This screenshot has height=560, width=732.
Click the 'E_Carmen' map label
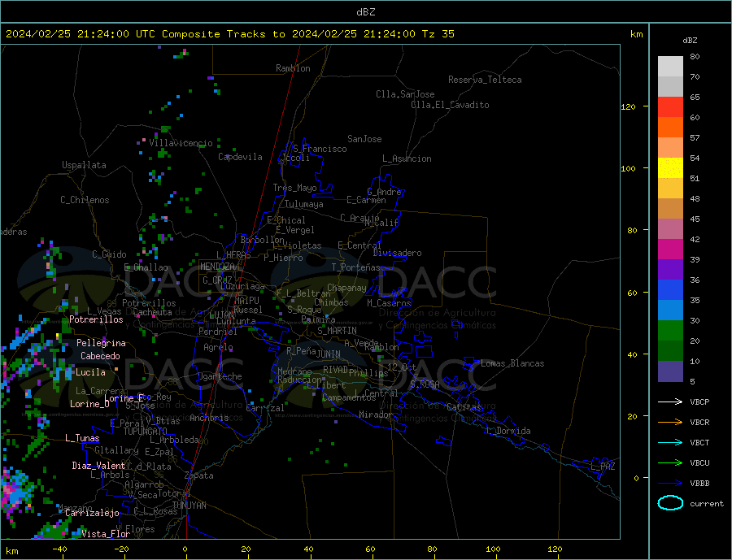point(367,200)
